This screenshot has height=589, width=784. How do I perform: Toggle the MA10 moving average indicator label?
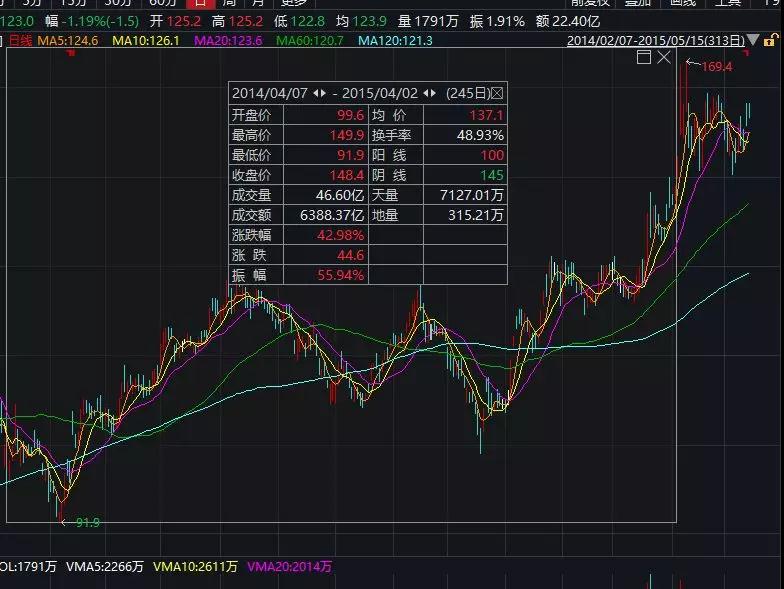[146, 40]
